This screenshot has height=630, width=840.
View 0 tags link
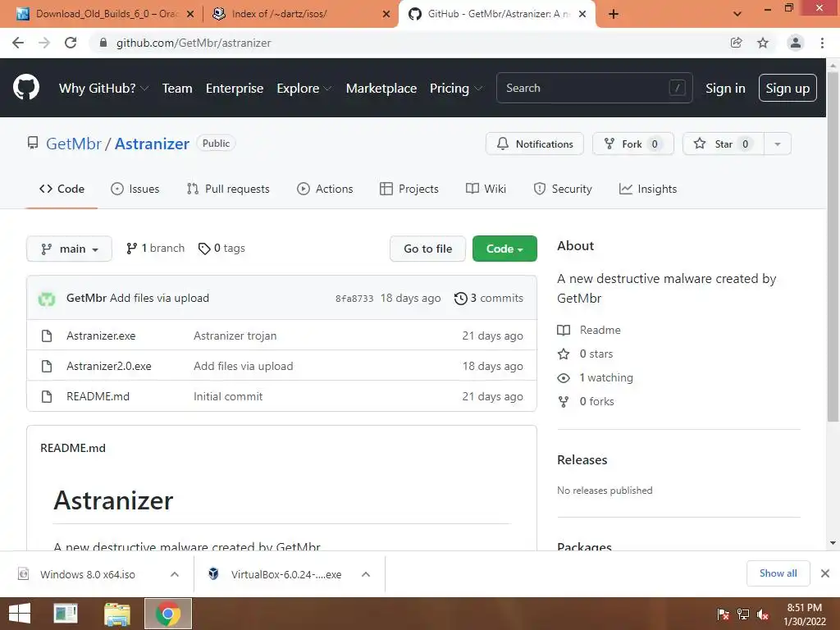pyautogui.click(x=221, y=248)
